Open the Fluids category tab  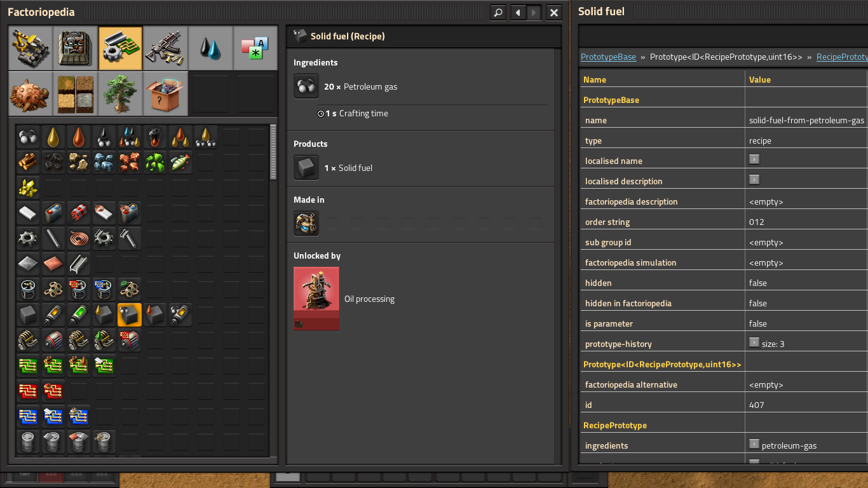[x=211, y=48]
